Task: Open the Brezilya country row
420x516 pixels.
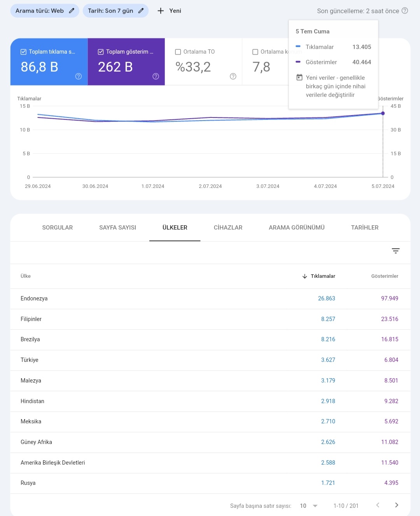Action: click(210, 340)
